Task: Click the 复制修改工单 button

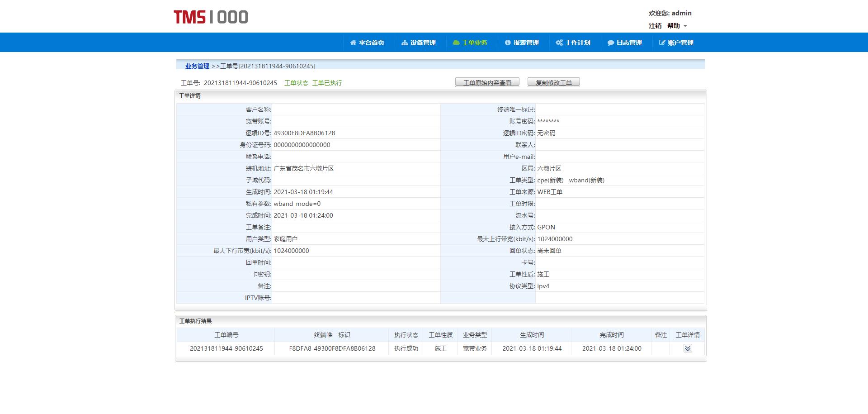Action: pyautogui.click(x=554, y=82)
